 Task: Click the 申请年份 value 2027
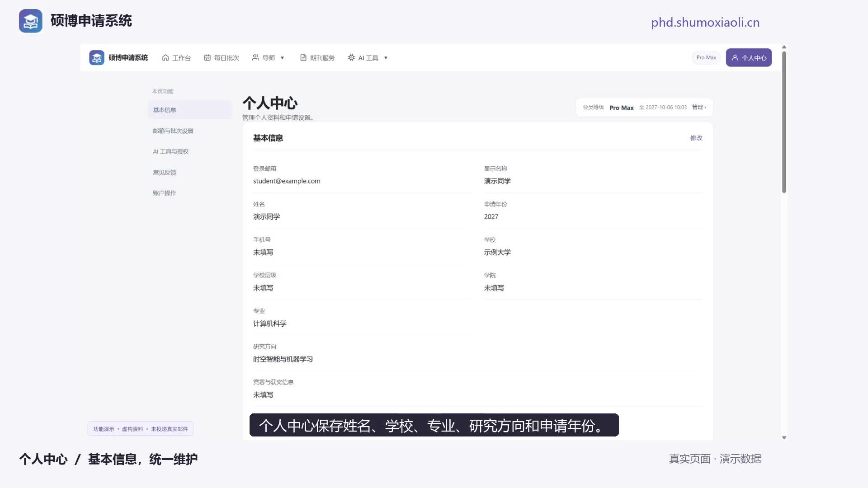click(491, 217)
